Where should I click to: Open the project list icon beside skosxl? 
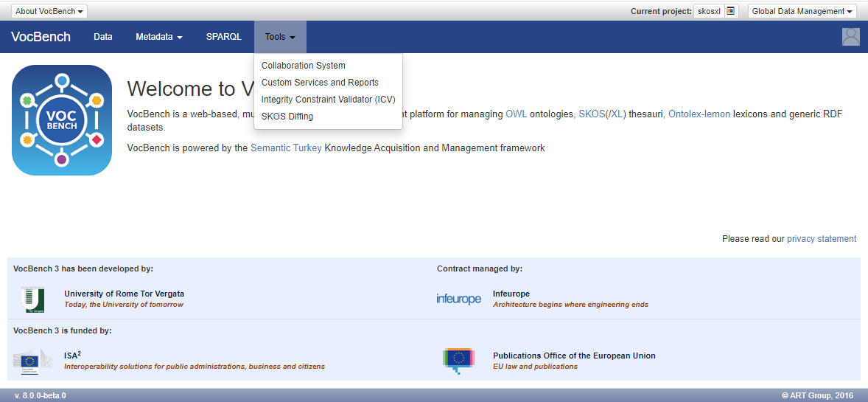tap(731, 11)
